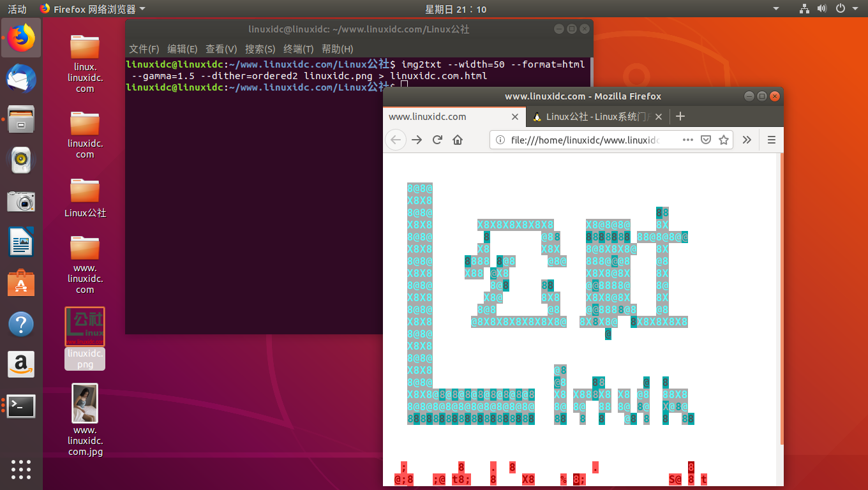Open a new Firefox tab
The height and width of the screenshot is (490, 868).
coord(680,116)
